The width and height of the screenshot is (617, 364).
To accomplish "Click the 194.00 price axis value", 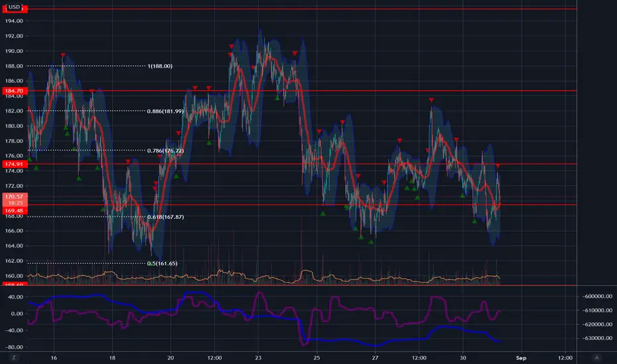I will point(14,21).
